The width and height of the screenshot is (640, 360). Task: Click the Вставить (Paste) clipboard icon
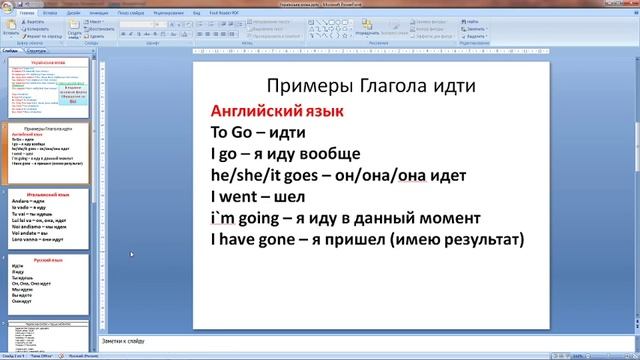click(11, 25)
